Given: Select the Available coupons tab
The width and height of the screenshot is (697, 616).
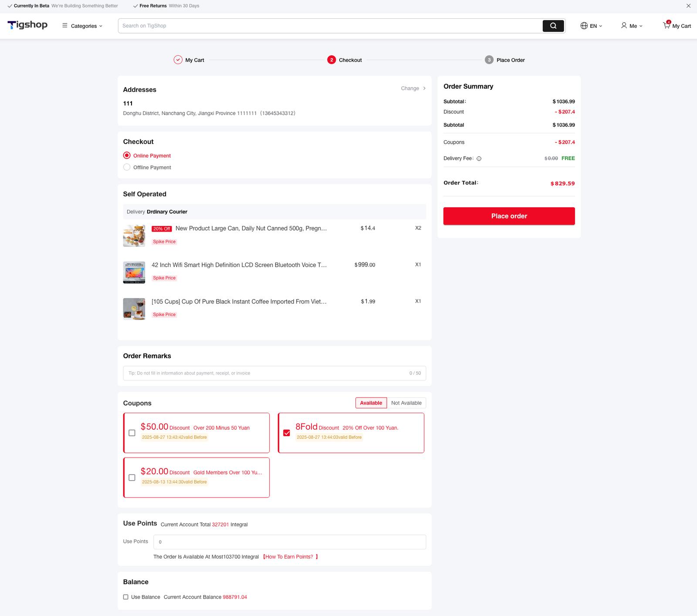Looking at the screenshot, I should 371,403.
